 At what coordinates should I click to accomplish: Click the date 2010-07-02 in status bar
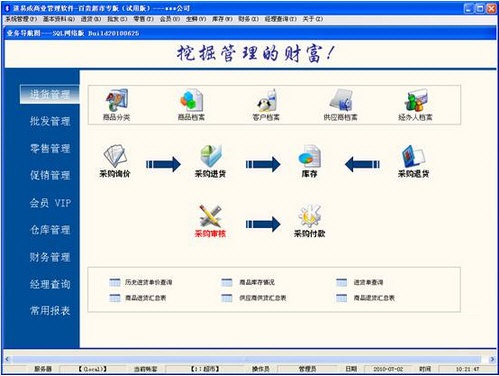[388, 369]
